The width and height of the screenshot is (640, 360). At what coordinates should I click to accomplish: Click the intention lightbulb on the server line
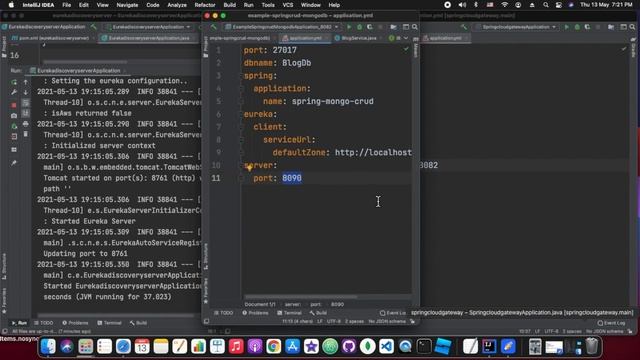coord(249,167)
